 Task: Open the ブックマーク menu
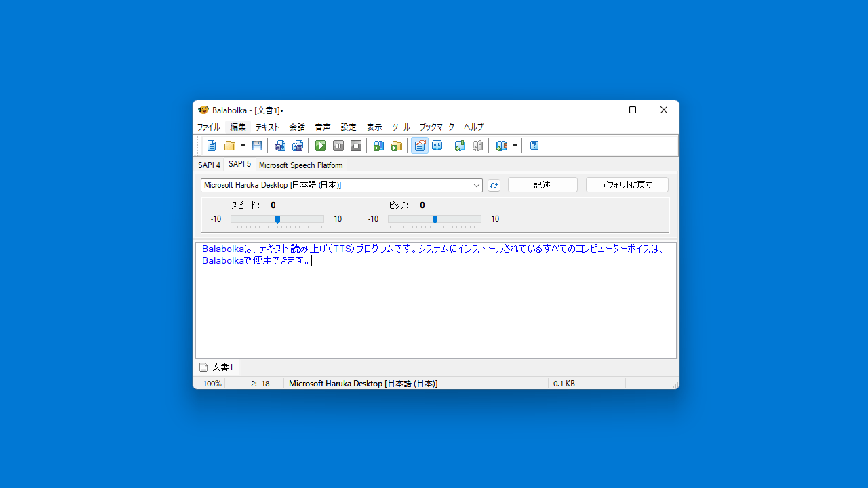(x=437, y=127)
